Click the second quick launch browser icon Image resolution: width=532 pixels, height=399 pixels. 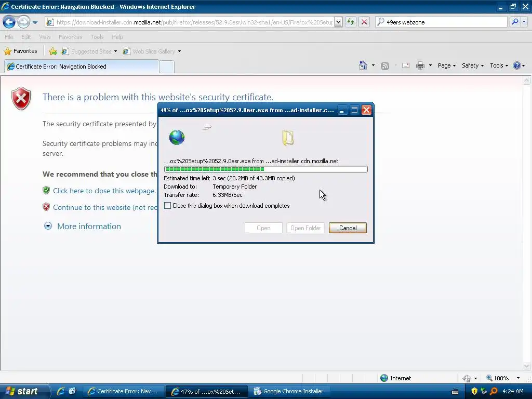(72, 391)
